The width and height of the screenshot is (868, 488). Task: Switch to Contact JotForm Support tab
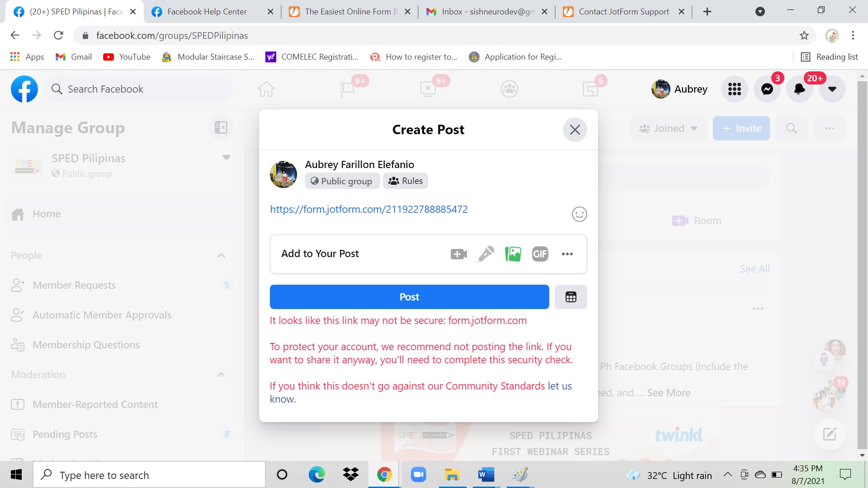tap(623, 12)
